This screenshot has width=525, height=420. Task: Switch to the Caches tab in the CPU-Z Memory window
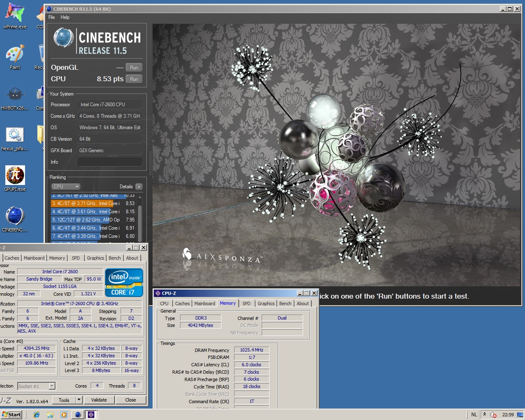183,304
